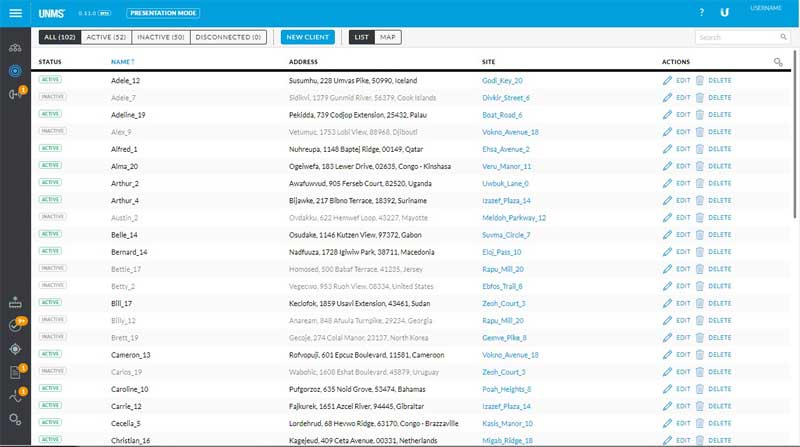Click the edit pencil for Adele_12

tap(667, 81)
